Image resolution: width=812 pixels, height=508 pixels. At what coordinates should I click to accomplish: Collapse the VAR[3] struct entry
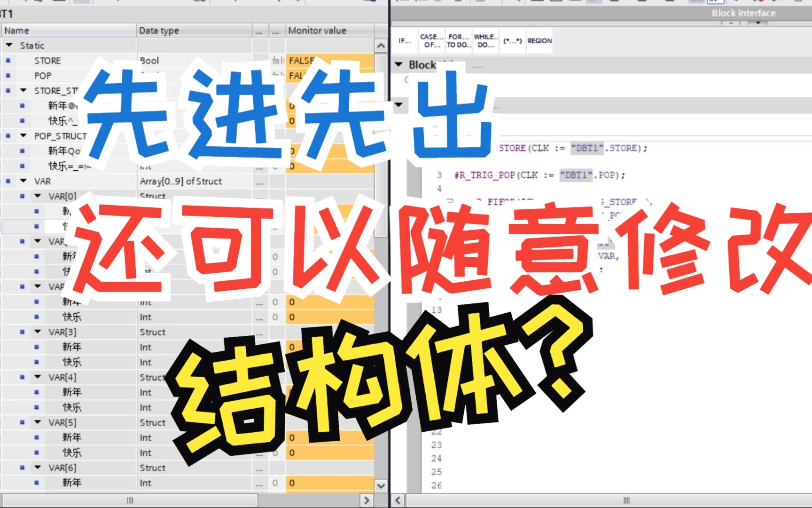click(x=37, y=332)
